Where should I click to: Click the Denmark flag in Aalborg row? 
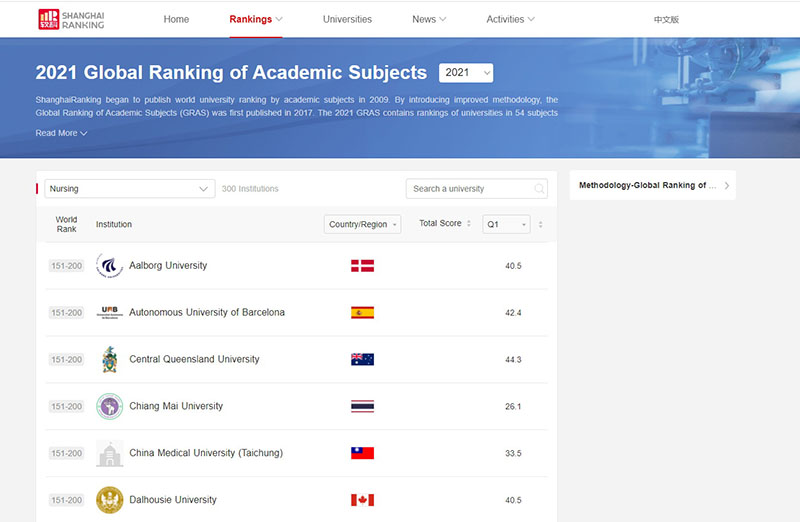[362, 266]
